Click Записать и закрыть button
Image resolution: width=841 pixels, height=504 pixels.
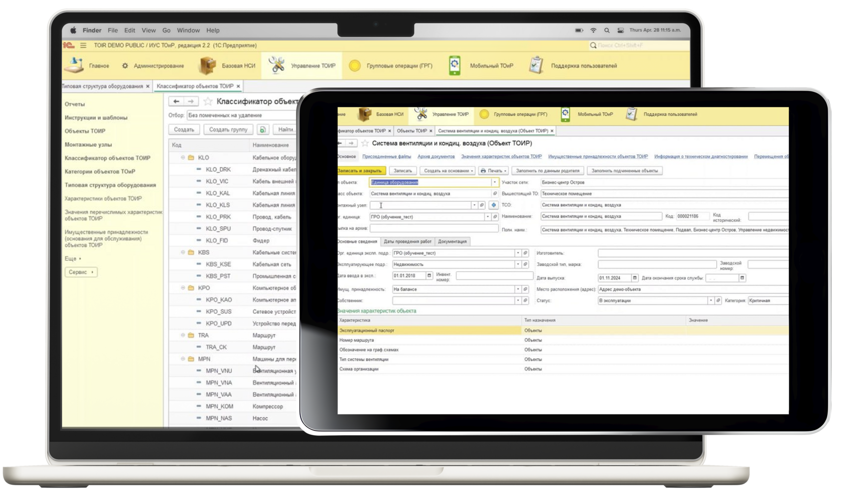[361, 171]
